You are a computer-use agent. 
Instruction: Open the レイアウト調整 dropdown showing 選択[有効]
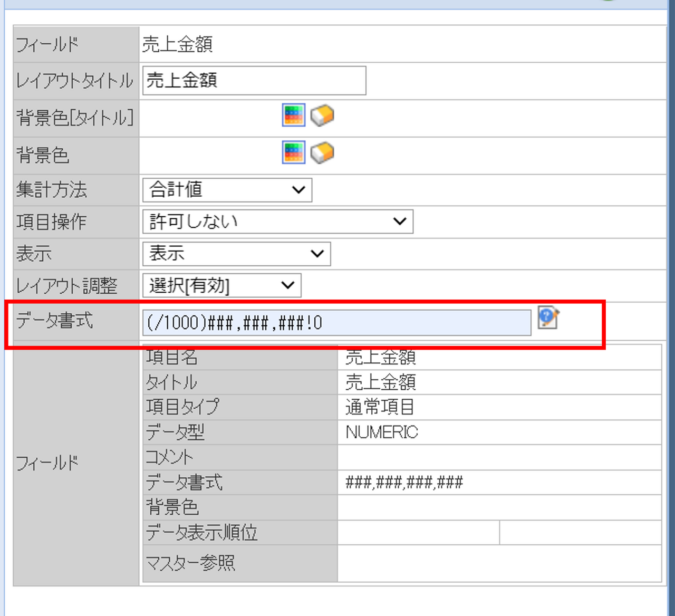[x=221, y=286]
